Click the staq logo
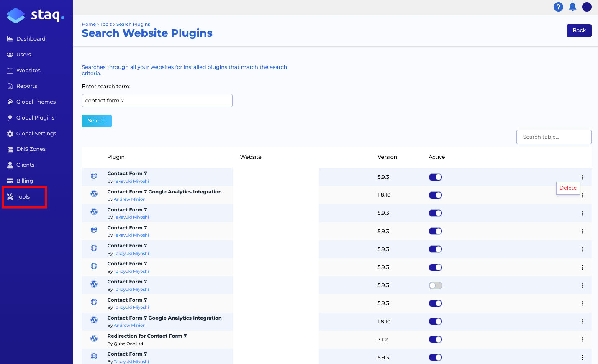 pyautogui.click(x=35, y=15)
